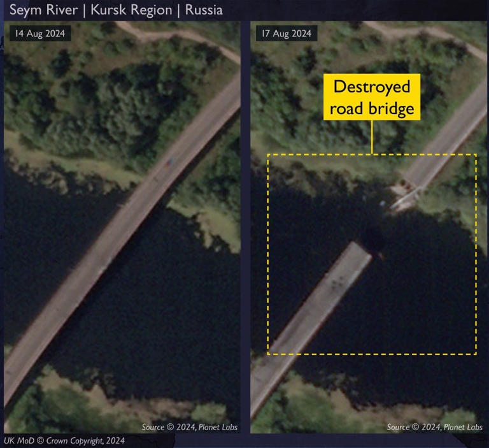The image size is (489, 448).
Task: Click the 17 Aug 2024 date label
Action: 287,33
